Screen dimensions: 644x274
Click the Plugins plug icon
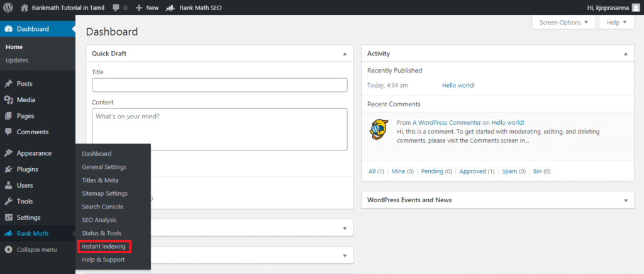point(8,169)
